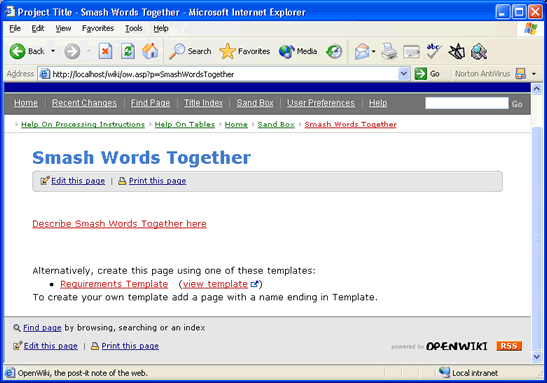Stop page loading with the Stop icon

pyautogui.click(x=105, y=51)
